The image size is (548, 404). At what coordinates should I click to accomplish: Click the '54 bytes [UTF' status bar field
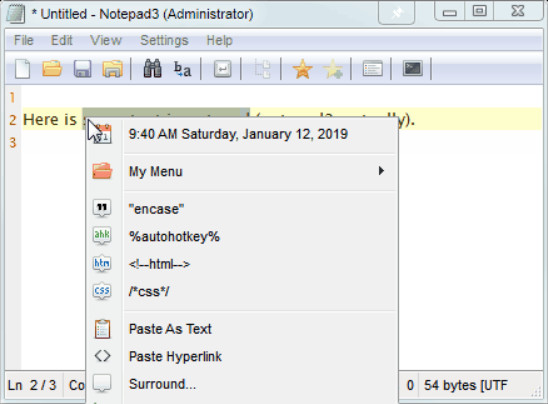466,385
